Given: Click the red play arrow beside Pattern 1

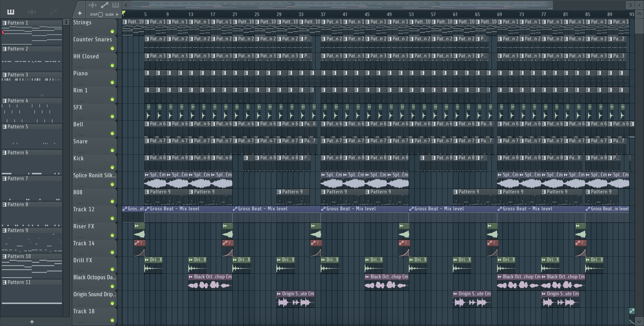Looking at the screenshot, I should 3,32.
